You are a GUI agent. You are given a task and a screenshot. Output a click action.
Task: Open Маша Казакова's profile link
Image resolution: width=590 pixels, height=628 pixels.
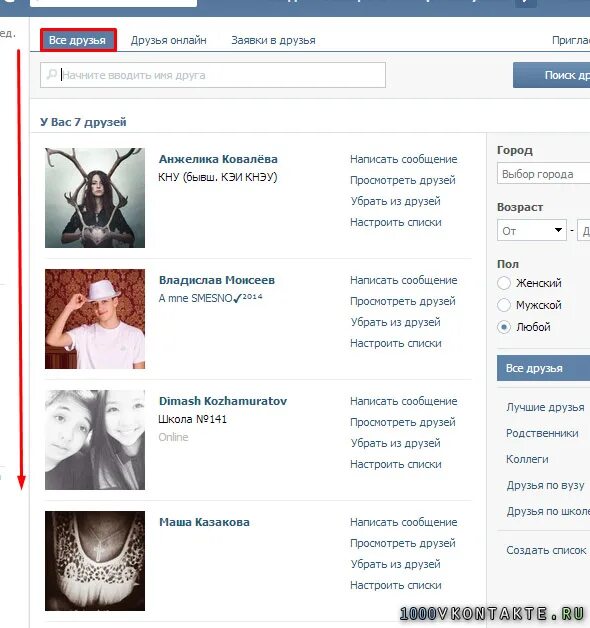(204, 522)
